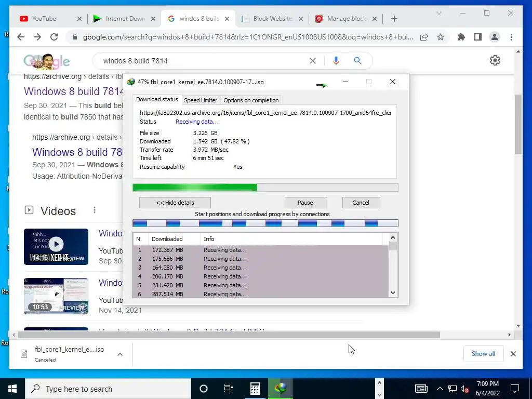Clear the Google search box
Viewport: 532px width, 399px height.
click(312, 61)
